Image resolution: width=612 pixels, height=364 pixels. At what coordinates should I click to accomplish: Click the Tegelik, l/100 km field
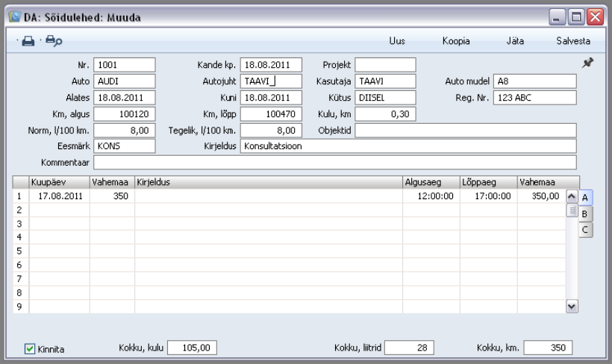click(x=271, y=131)
